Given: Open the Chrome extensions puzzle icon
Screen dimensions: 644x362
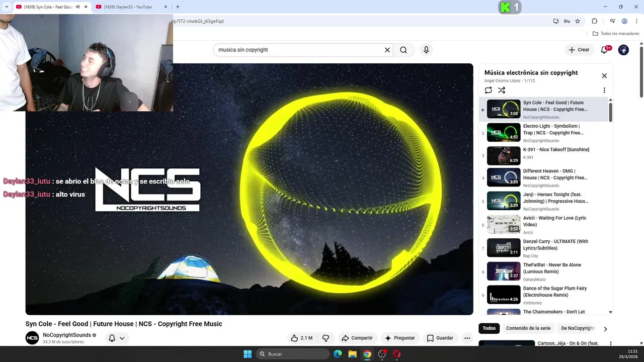Looking at the screenshot, I should 594,21.
